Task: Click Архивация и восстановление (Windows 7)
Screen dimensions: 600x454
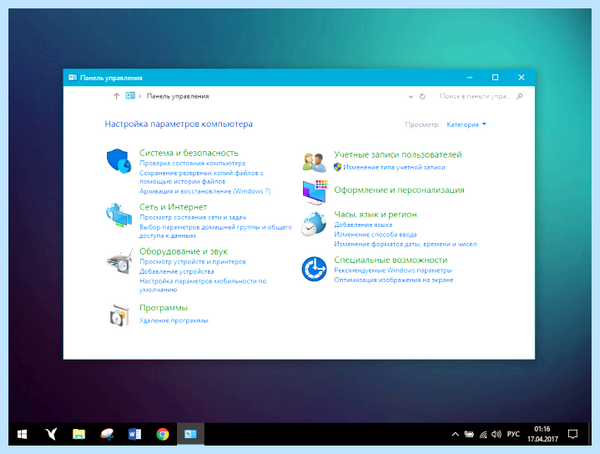Action: (x=205, y=191)
